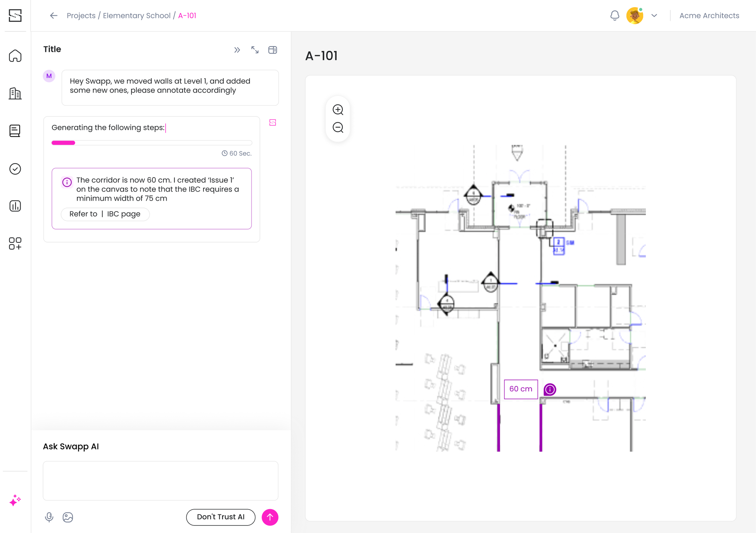Open the notifications bell
Image resolution: width=756 pixels, height=533 pixels.
click(614, 15)
